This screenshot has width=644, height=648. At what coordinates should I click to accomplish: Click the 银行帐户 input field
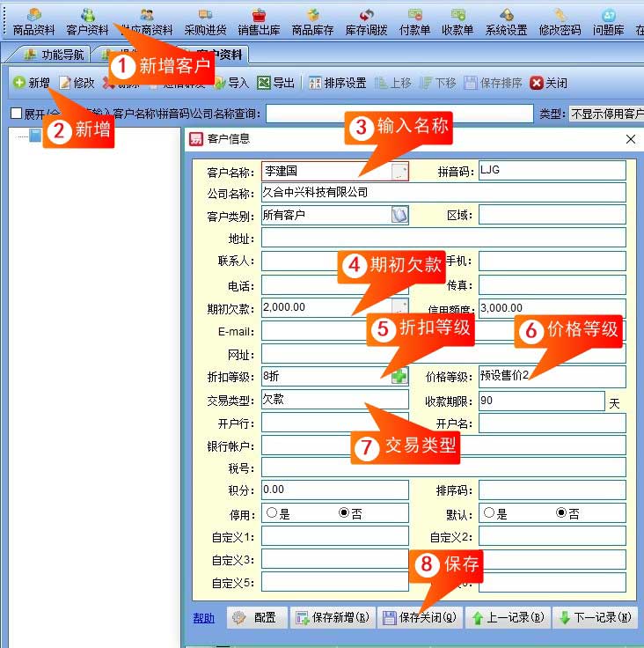[x=443, y=445]
